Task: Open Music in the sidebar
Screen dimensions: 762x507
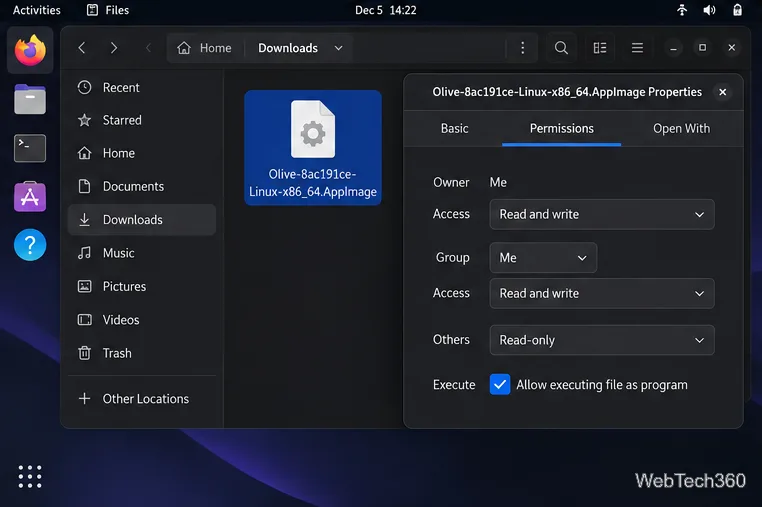Action: pyautogui.click(x=142, y=253)
